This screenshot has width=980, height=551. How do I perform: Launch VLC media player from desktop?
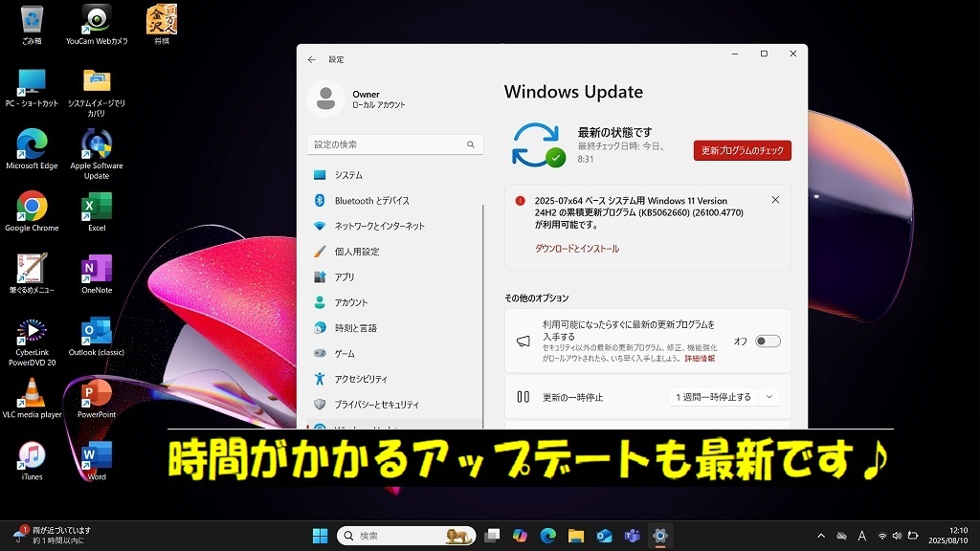point(32,399)
